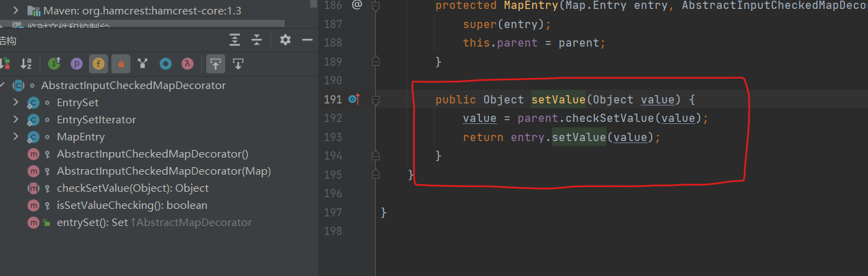Screen dimensions: 868x276
Task: Toggle Show Non-Public lock filter
Action: click(x=120, y=64)
